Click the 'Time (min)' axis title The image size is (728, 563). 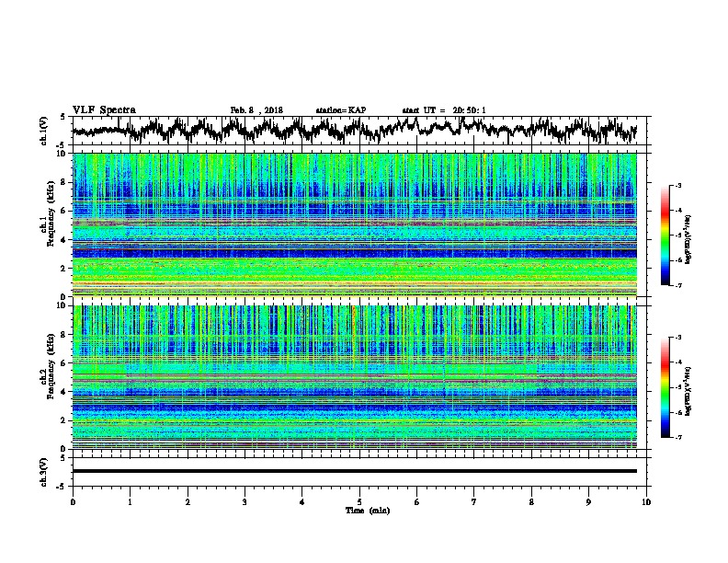[x=368, y=511]
